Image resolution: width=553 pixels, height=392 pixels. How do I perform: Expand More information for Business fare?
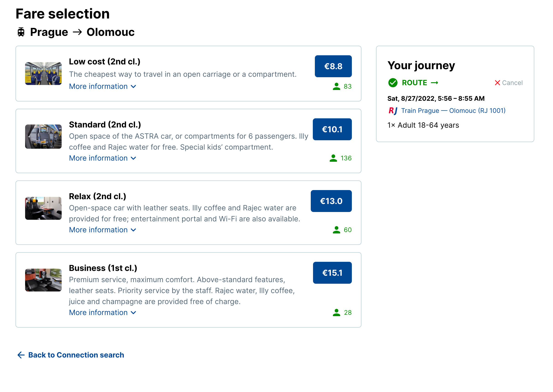pyautogui.click(x=103, y=313)
